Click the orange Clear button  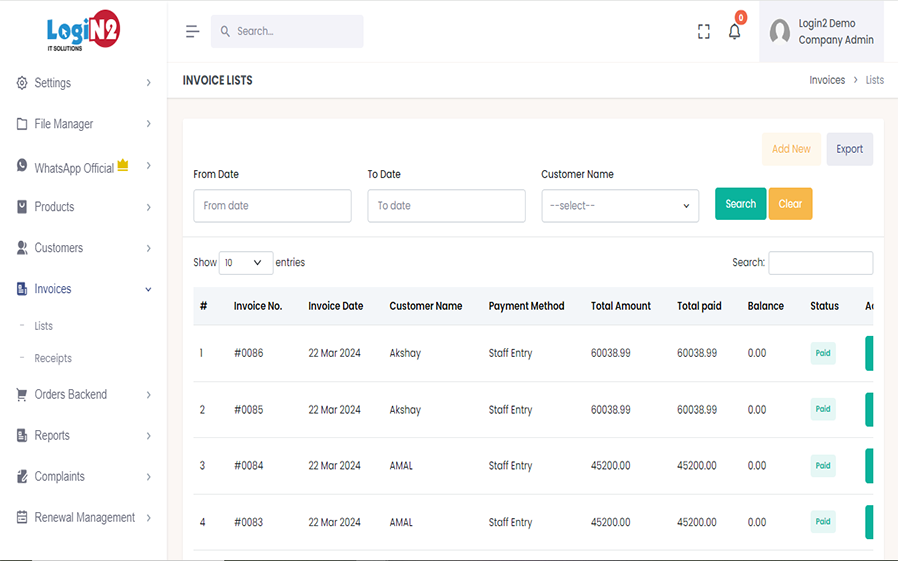coord(790,204)
